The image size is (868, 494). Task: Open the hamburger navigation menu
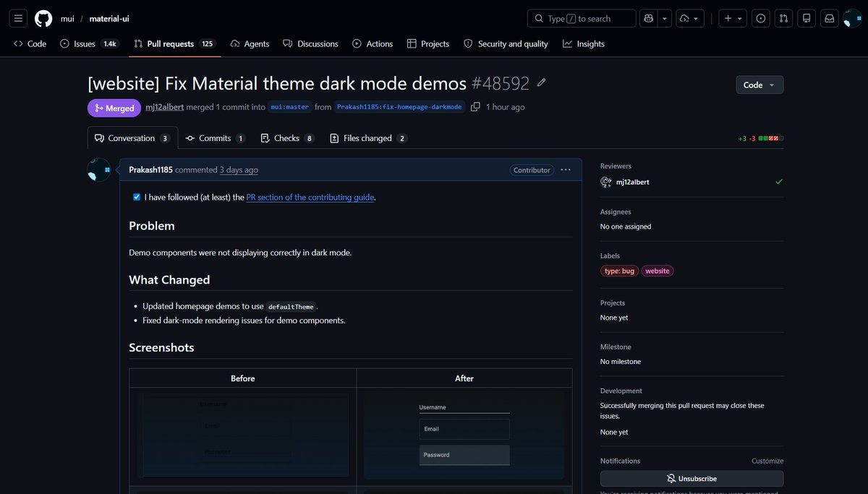point(18,19)
